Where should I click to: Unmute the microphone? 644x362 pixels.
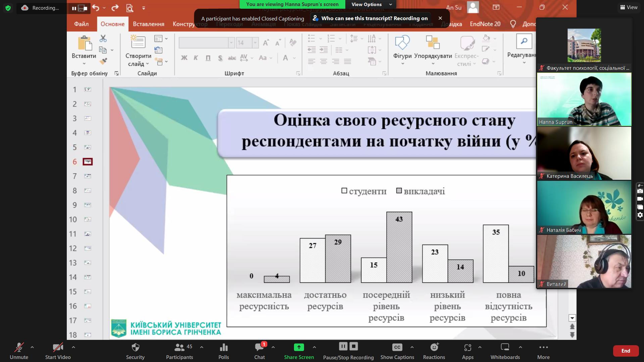click(x=19, y=348)
